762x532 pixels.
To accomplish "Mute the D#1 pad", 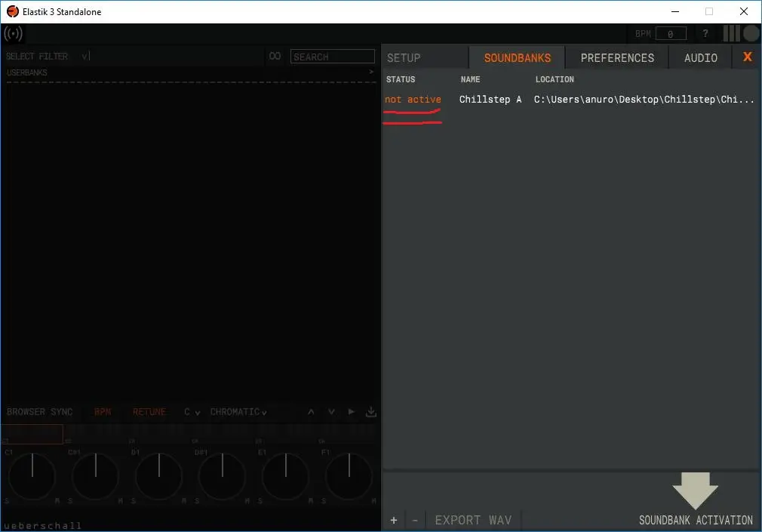I will tap(247, 501).
